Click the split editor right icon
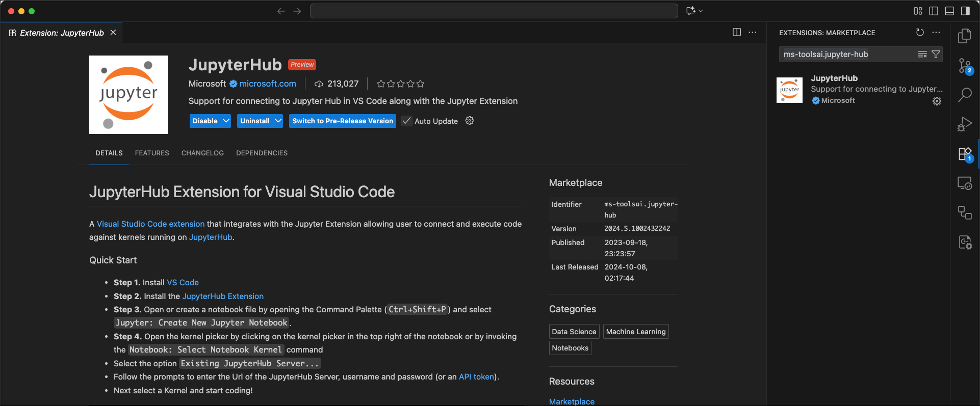The width and height of the screenshot is (980, 406). (x=737, y=32)
